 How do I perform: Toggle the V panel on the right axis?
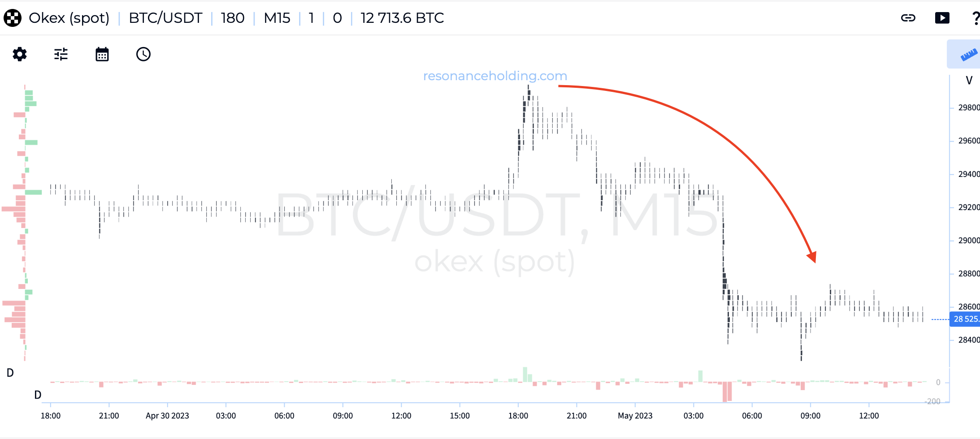969,81
